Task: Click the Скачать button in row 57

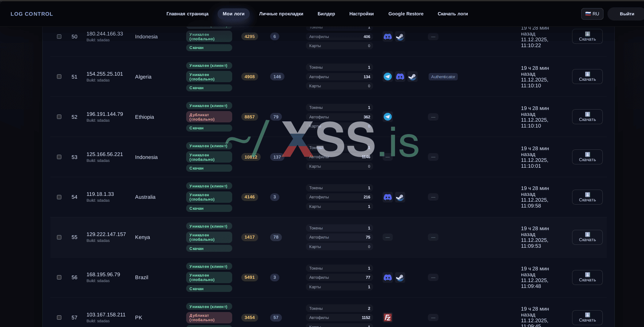Action: pyautogui.click(x=587, y=318)
